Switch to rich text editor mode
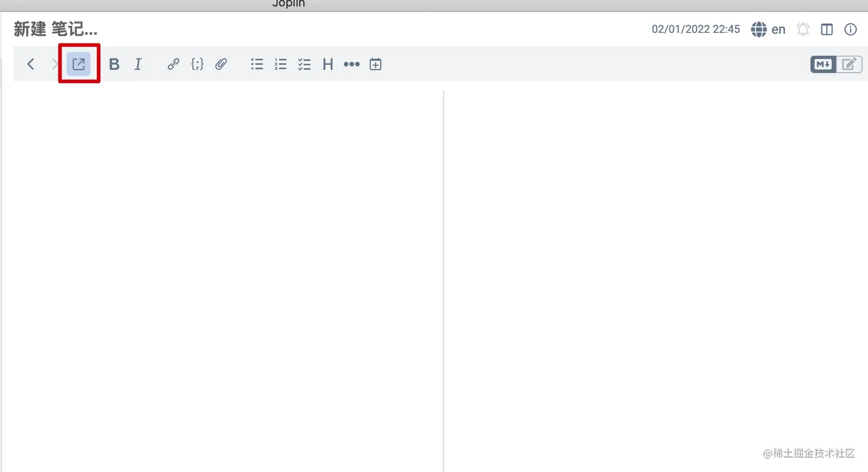This screenshot has width=868, height=472. (x=849, y=64)
